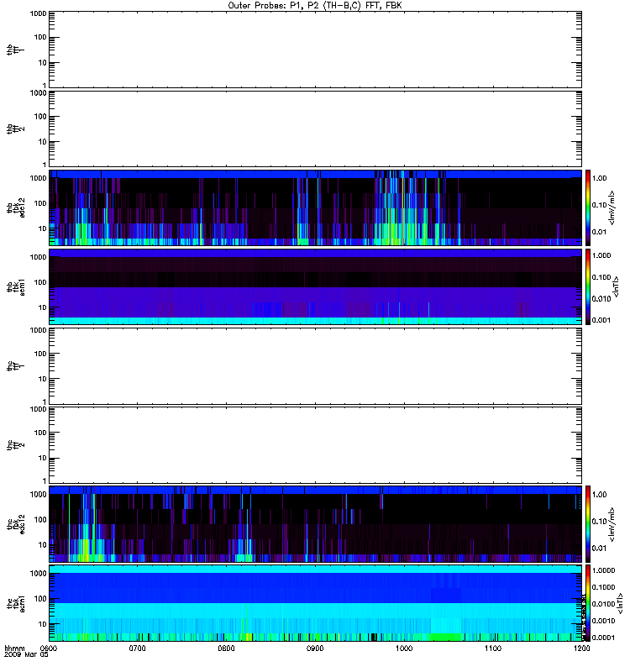Click the '1' y-tick of thc fff 1 panel
This screenshot has width=630, height=672.
[45, 402]
